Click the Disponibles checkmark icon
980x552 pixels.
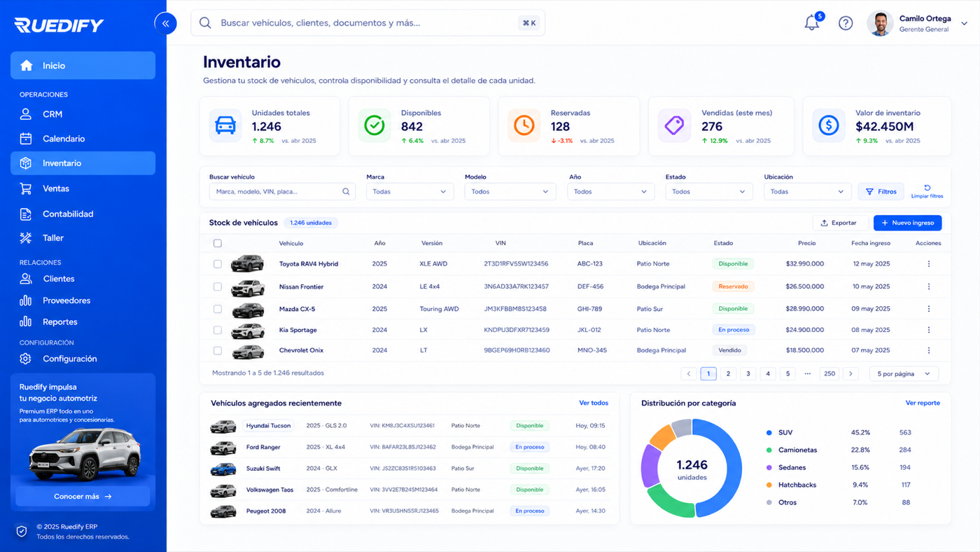coord(374,125)
